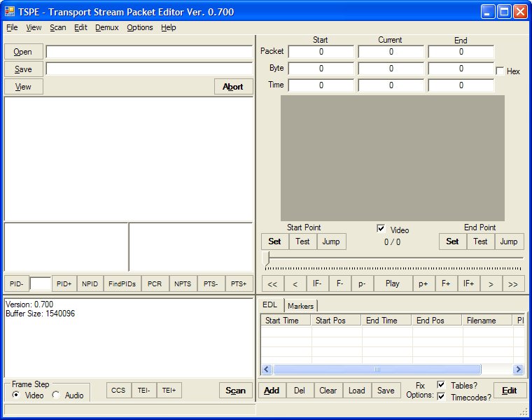
Task: Click the IF- previous I-frame button
Action: tap(318, 283)
